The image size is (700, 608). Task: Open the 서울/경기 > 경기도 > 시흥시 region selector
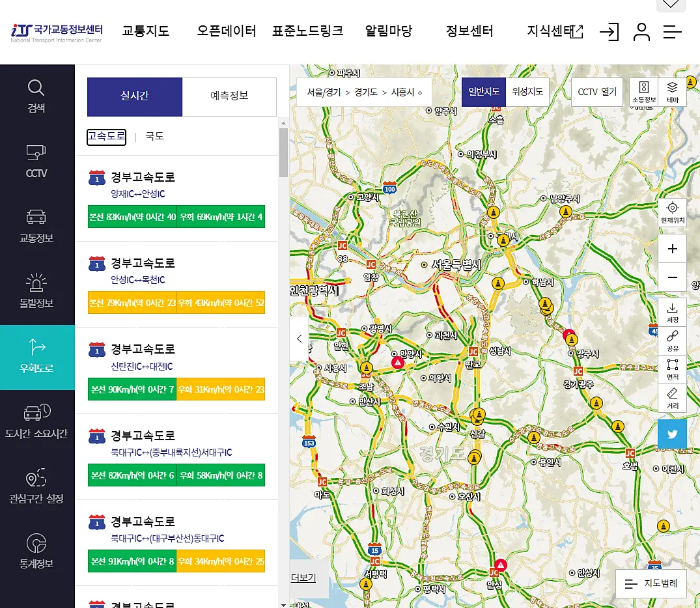(x=364, y=92)
